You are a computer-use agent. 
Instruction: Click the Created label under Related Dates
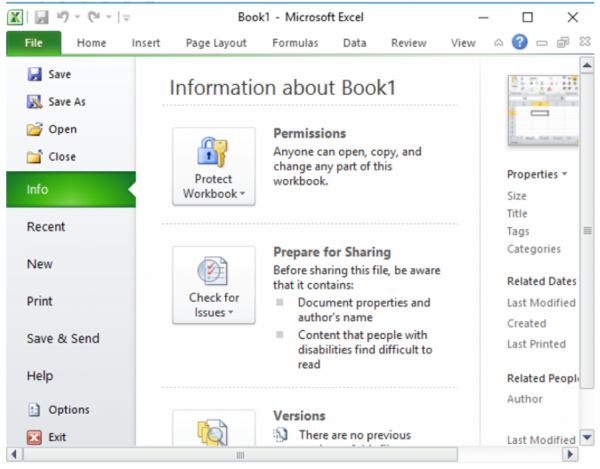527,323
